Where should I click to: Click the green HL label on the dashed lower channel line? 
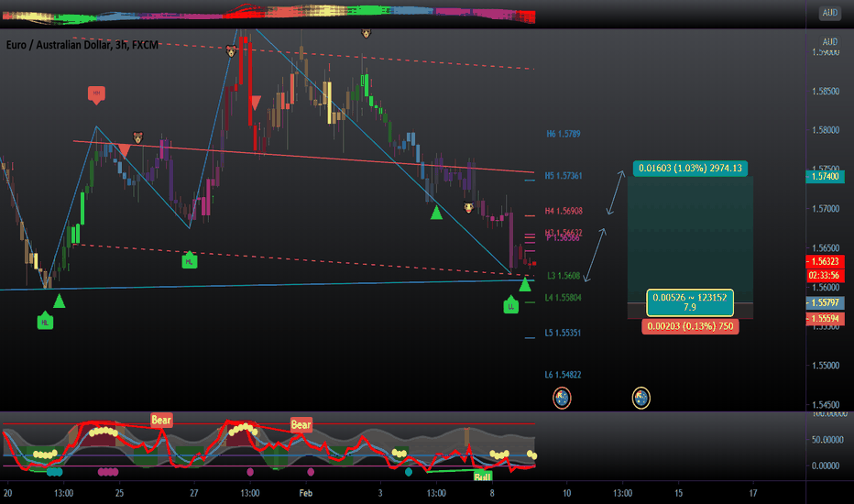[189, 260]
